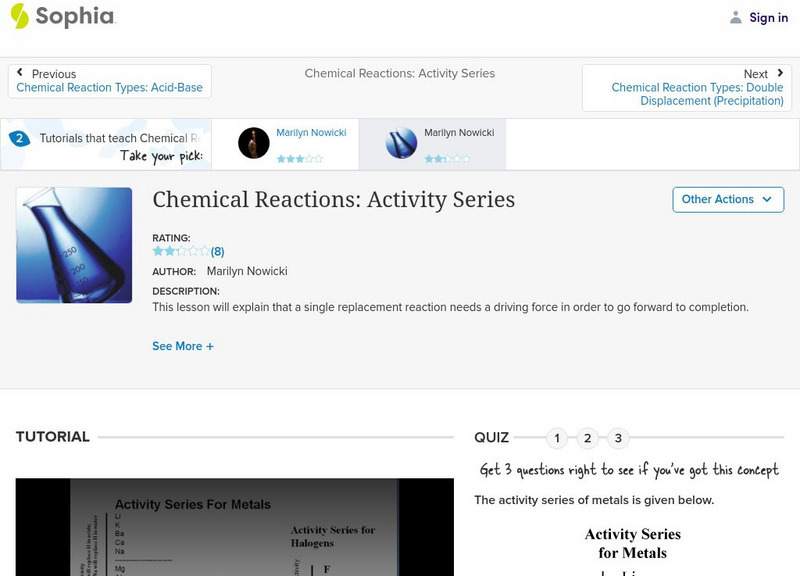Click the second tutorial's star rating
Viewport: 800px width, 576px height.
point(443,158)
